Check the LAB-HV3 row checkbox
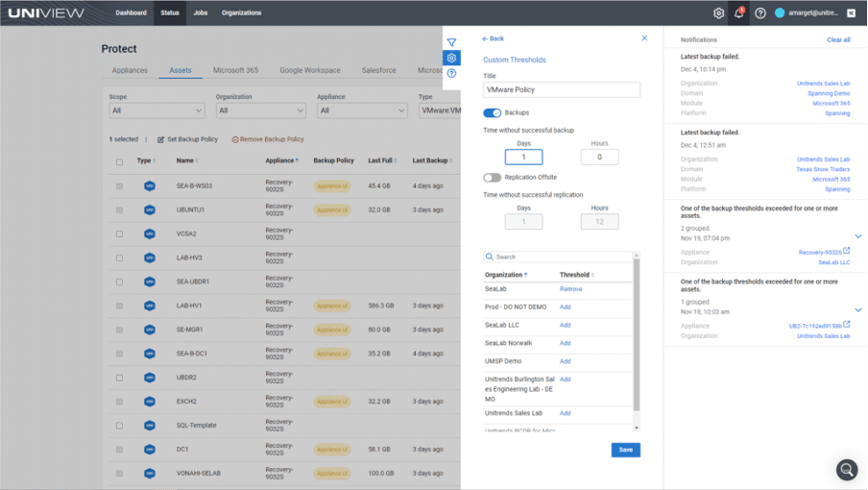 click(120, 258)
